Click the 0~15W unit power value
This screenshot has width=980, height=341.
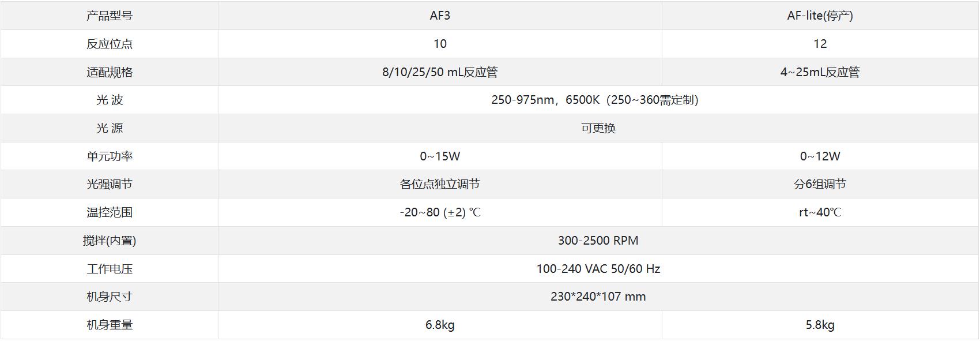440,156
